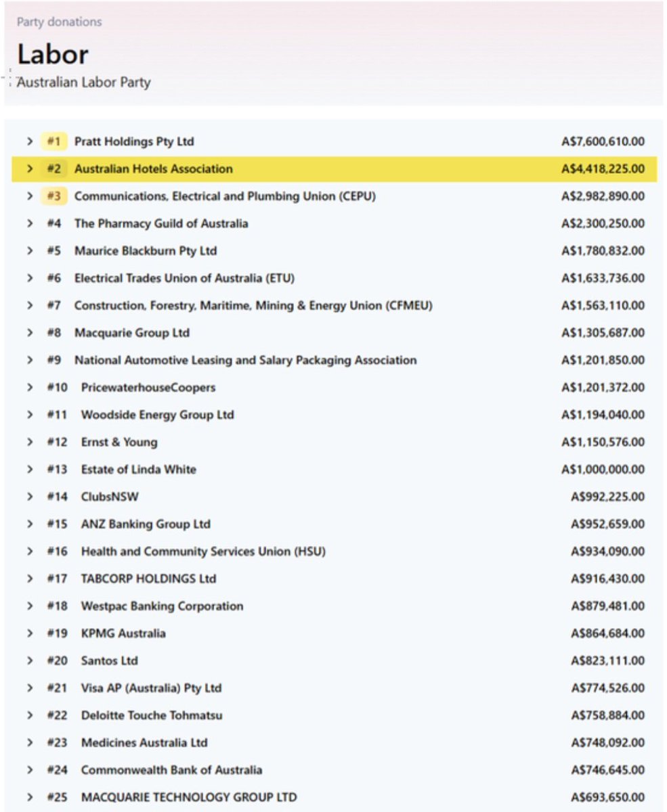Viewport: 667px width, 812px height.
Task: Select the Australian Labor Party subtitle
Action: tap(83, 83)
